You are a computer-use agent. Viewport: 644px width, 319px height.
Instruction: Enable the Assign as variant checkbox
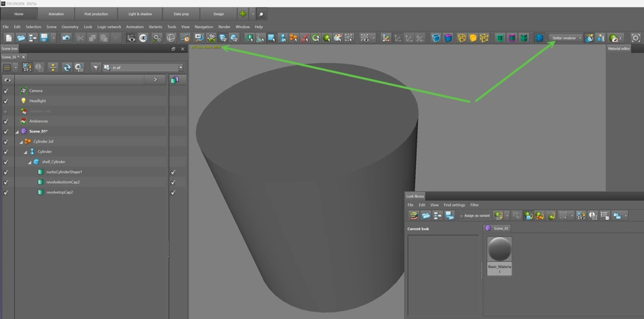click(x=461, y=216)
